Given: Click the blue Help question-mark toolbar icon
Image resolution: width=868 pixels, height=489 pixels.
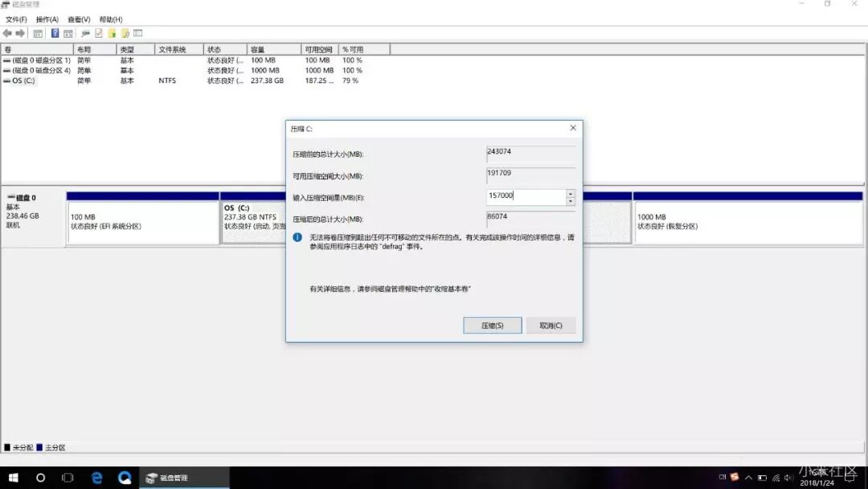Looking at the screenshot, I should pyautogui.click(x=55, y=33).
